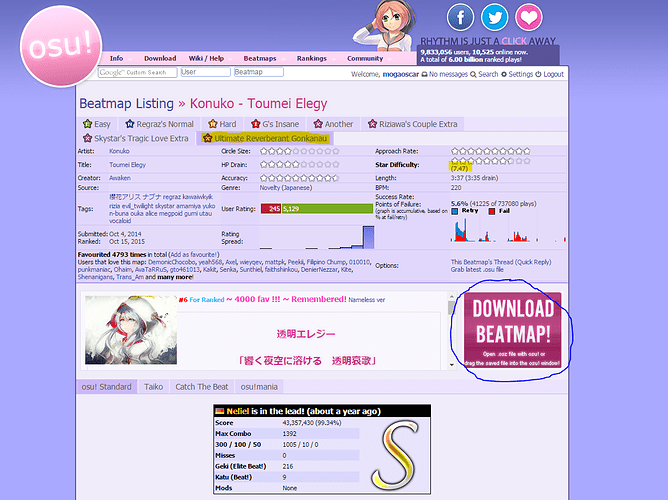The image size is (668, 500).
Task: Select G's Insane difficulty tab label
Action: tap(280, 124)
